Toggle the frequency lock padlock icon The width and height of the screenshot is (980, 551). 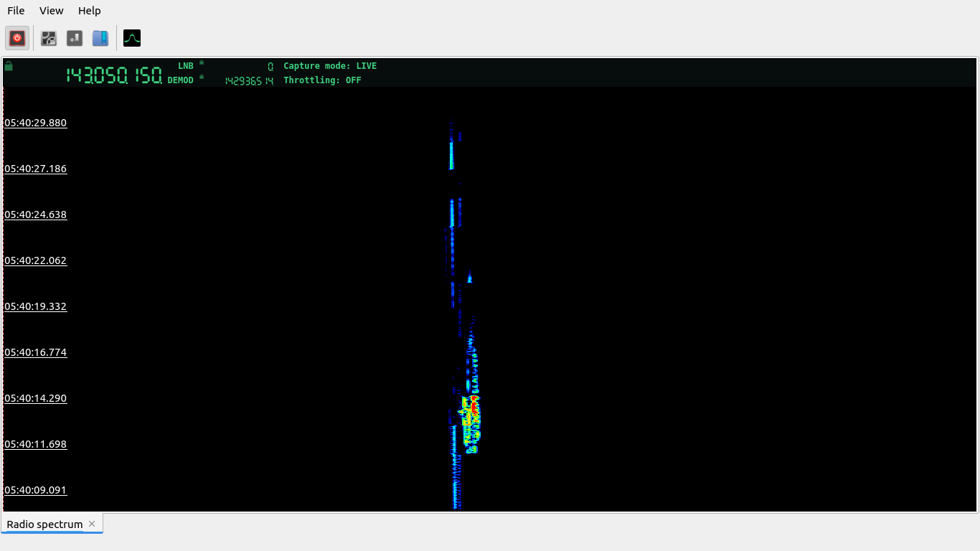[x=9, y=66]
